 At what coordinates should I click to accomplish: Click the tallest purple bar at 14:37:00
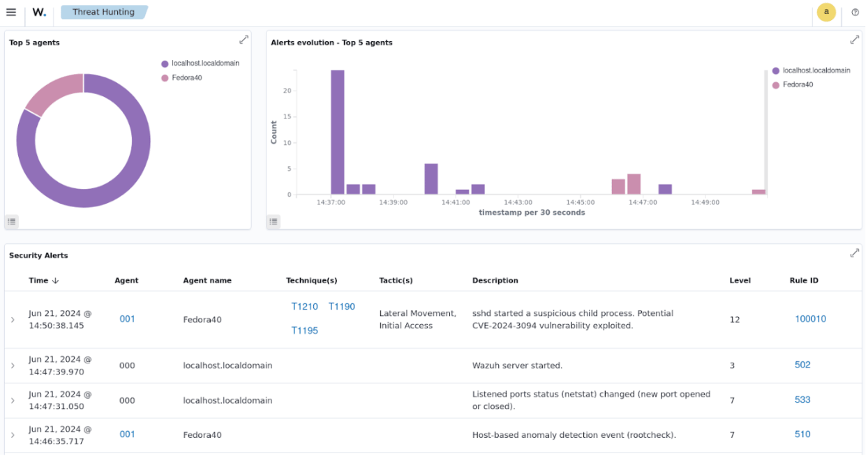[337, 132]
